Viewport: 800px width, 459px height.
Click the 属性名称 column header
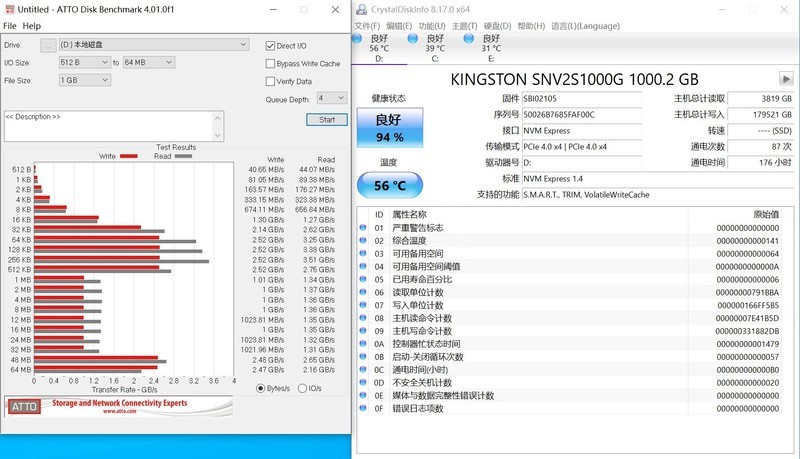click(x=409, y=214)
